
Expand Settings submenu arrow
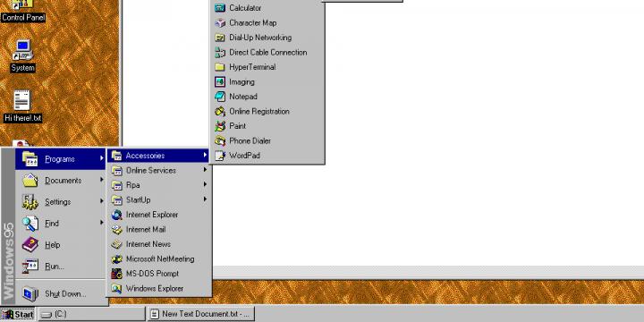click(101, 201)
